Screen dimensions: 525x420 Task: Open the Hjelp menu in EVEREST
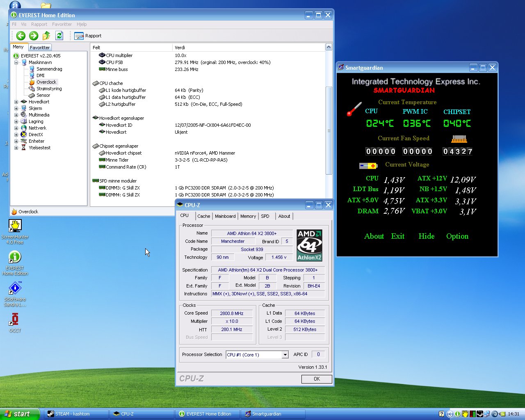coord(82,24)
